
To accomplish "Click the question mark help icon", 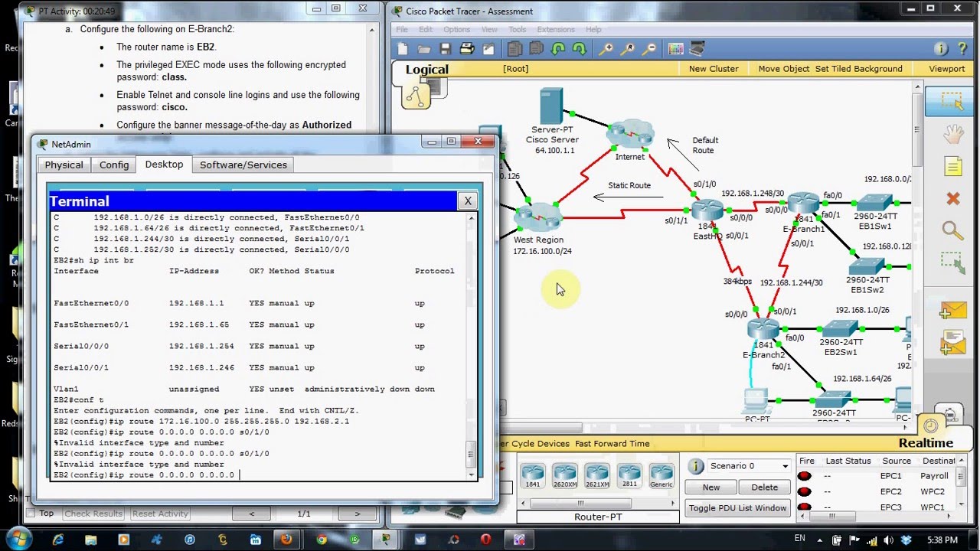I will click(x=962, y=49).
